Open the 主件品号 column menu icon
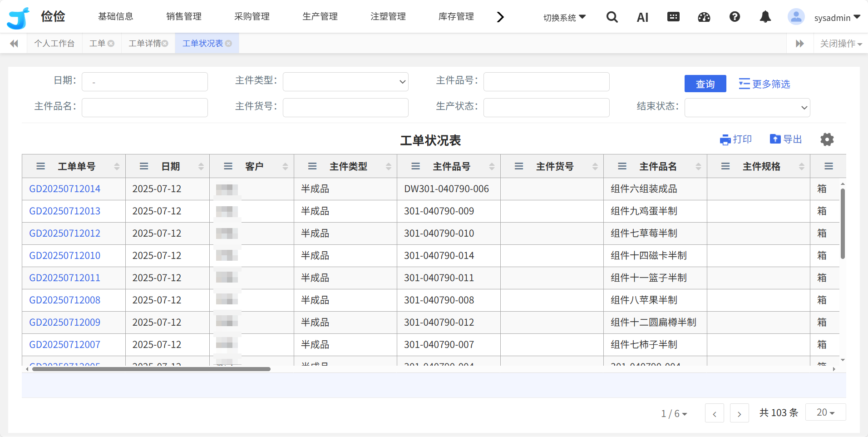Screen dimensions: 868x437 pyautogui.click(x=415, y=167)
